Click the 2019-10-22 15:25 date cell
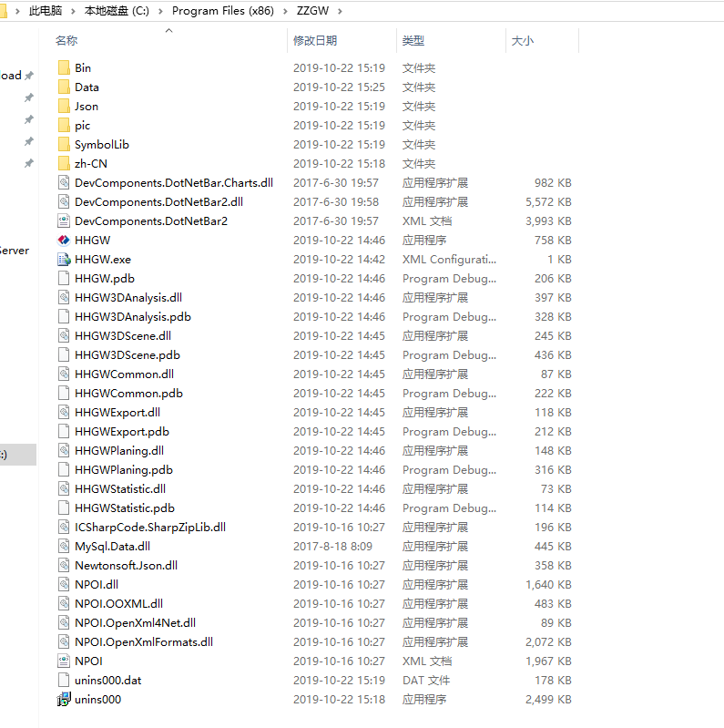Image resolution: width=724 pixels, height=728 pixels. point(340,87)
